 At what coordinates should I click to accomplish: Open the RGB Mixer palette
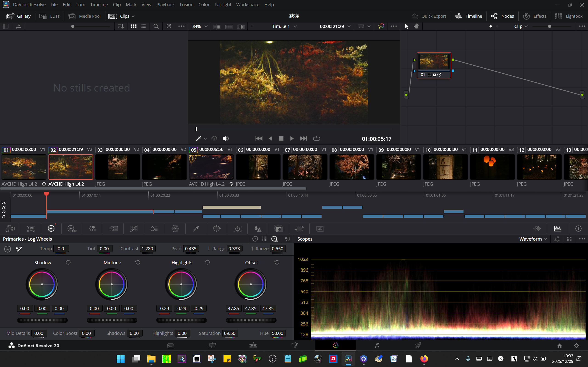coord(93,229)
